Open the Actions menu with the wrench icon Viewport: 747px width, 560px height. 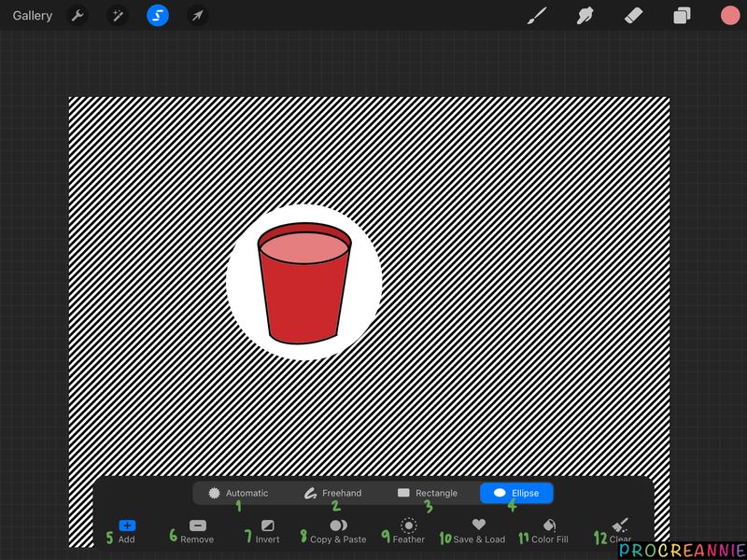click(x=78, y=16)
